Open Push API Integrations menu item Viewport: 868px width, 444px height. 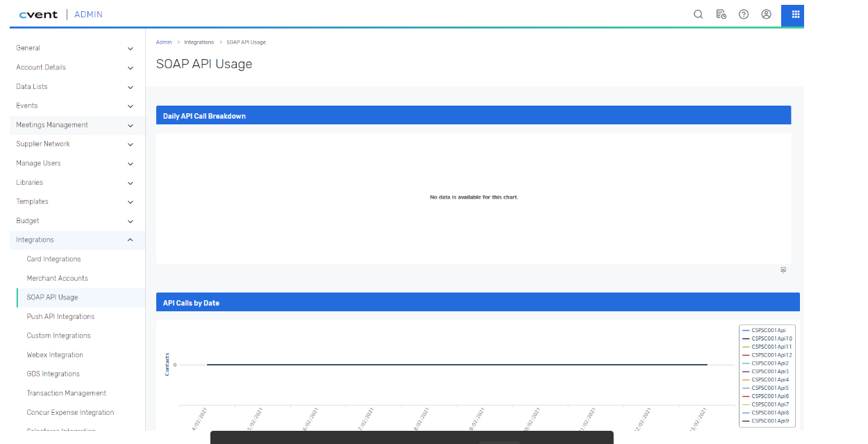60,317
